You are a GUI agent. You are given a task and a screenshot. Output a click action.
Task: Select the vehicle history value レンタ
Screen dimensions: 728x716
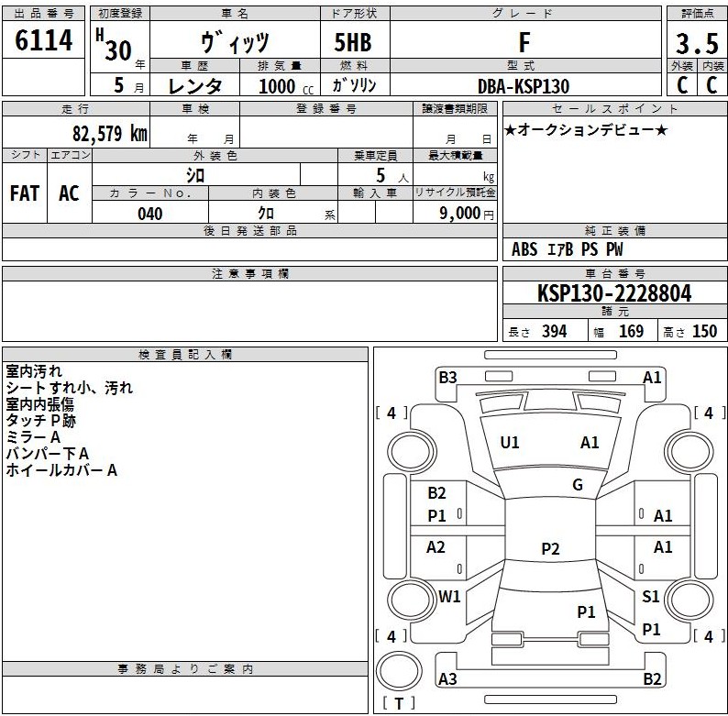coord(195,86)
